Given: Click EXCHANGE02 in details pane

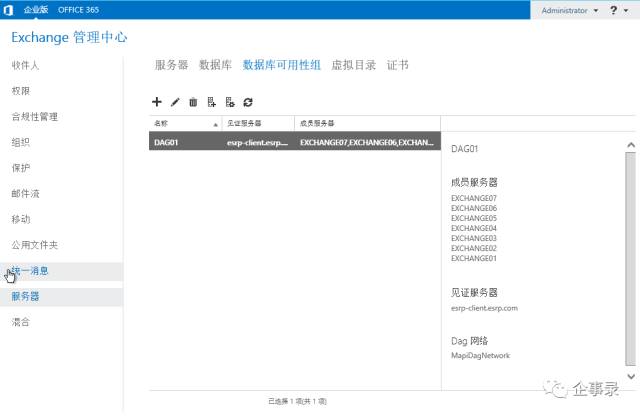Looking at the screenshot, I should point(474,248).
